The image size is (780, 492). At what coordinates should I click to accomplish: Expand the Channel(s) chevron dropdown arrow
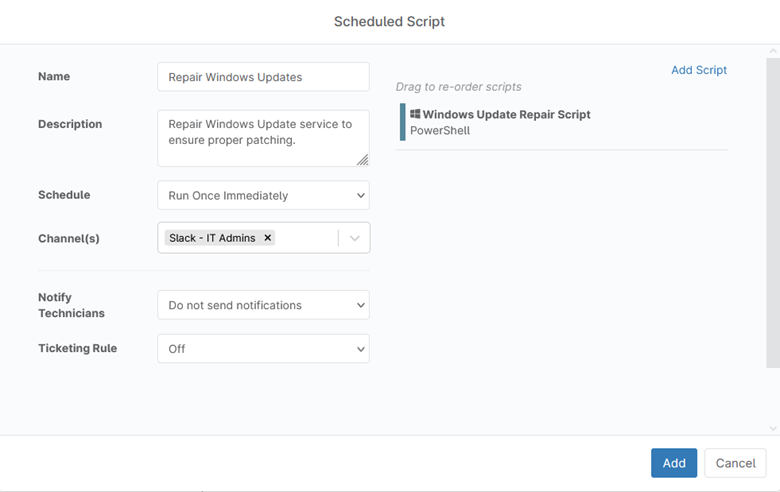354,238
